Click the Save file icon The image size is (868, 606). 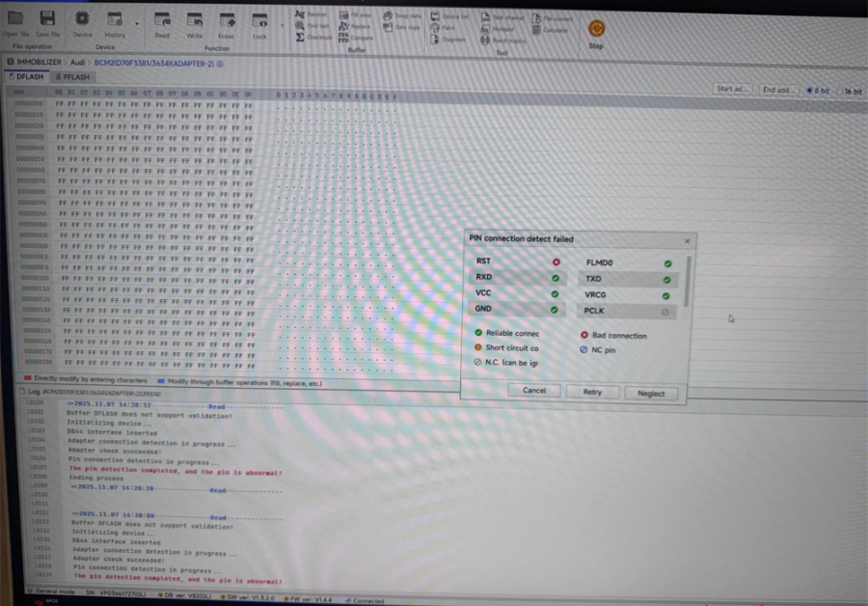click(x=47, y=19)
